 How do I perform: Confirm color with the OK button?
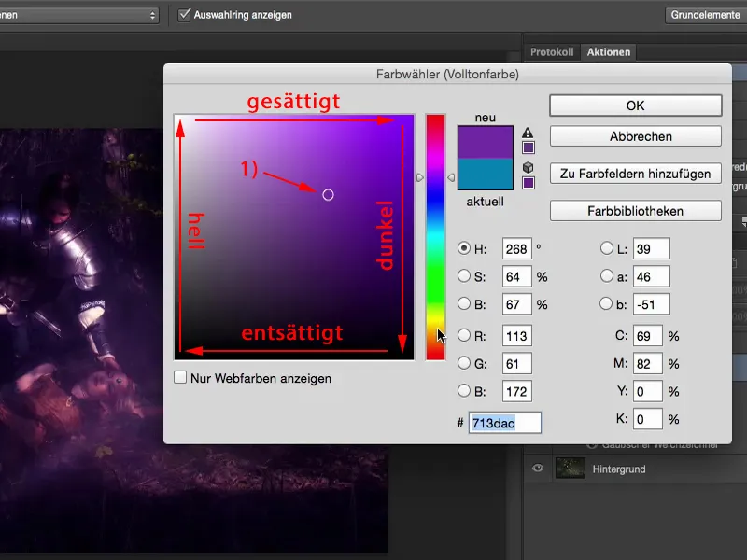636,105
